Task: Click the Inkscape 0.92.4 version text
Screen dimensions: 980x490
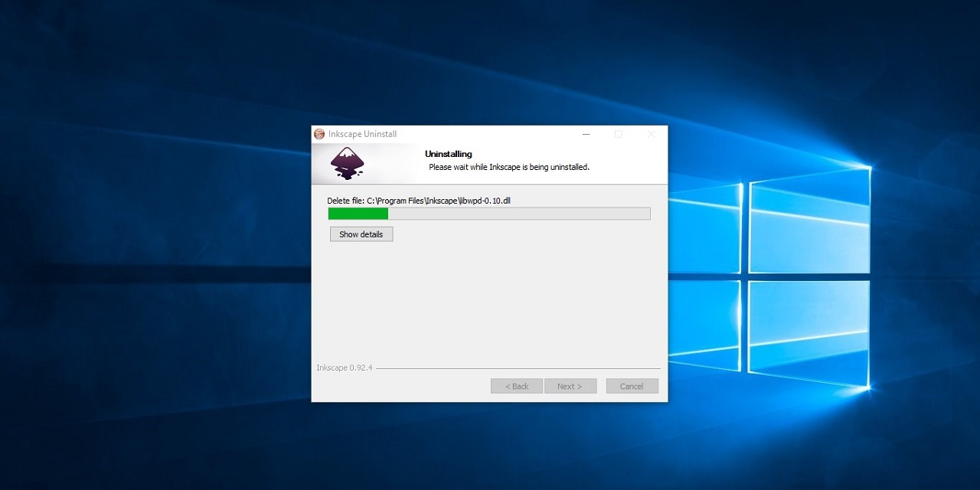Action: (x=343, y=367)
